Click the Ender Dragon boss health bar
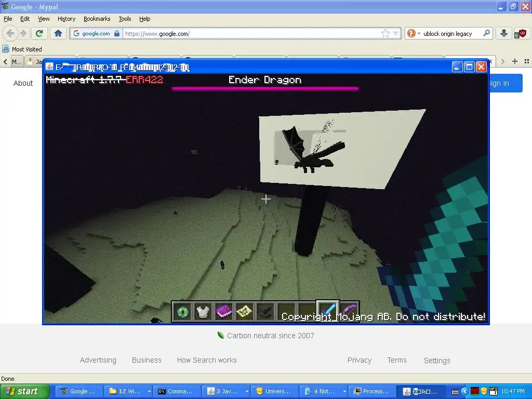532x399 pixels. pos(265,88)
